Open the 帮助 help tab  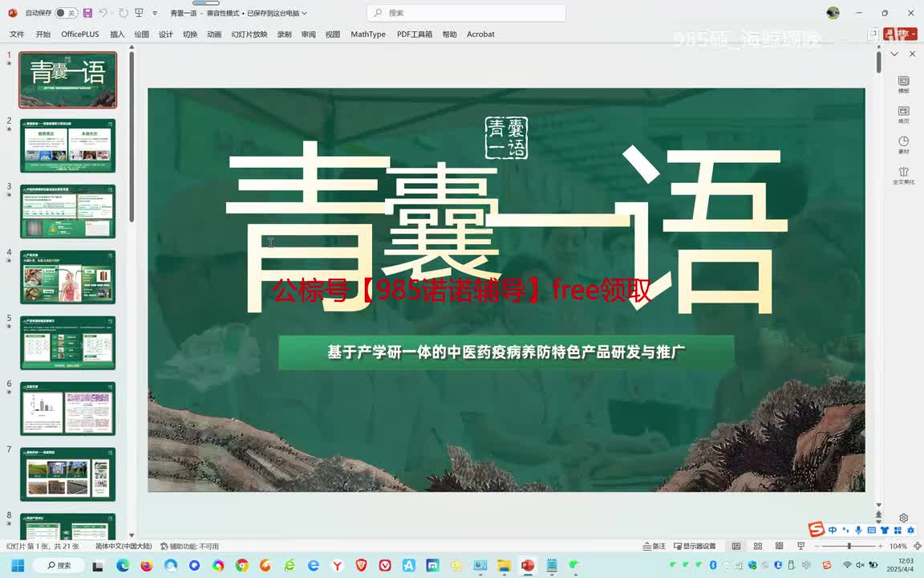449,35
